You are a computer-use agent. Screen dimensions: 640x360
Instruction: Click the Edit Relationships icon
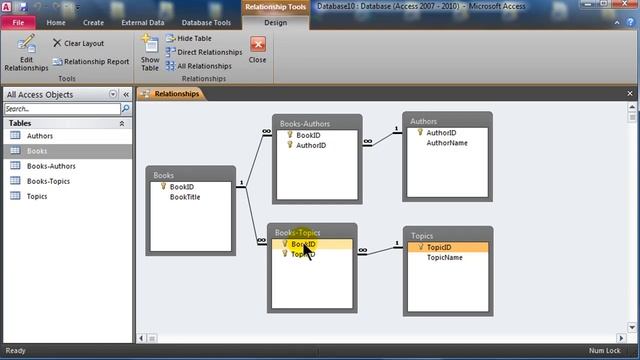click(x=27, y=44)
